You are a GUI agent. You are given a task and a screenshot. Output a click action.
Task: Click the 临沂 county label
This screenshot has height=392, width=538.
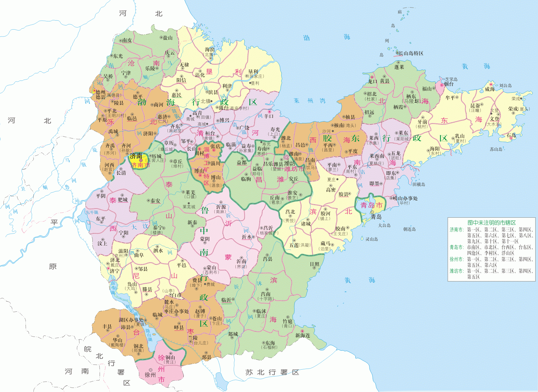tap(226, 300)
